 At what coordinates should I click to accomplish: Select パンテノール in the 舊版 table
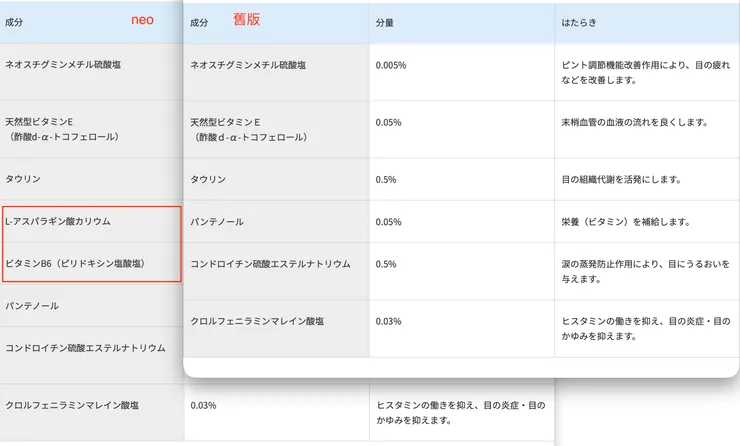[x=216, y=222]
